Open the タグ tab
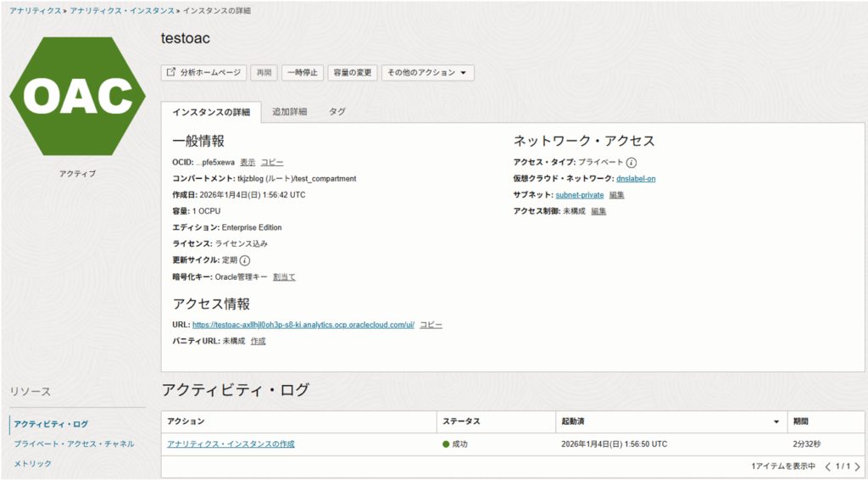Viewport: 868px width, 480px height. pos(337,112)
